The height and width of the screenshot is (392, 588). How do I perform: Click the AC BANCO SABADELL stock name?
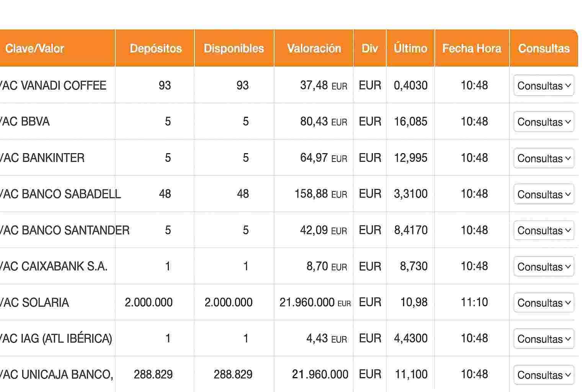[60, 194]
